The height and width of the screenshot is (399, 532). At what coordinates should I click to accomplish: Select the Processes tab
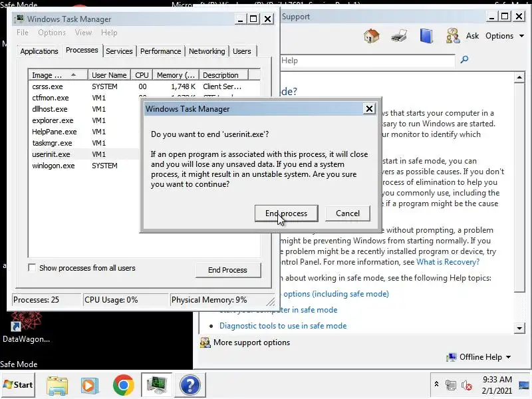pyautogui.click(x=82, y=51)
